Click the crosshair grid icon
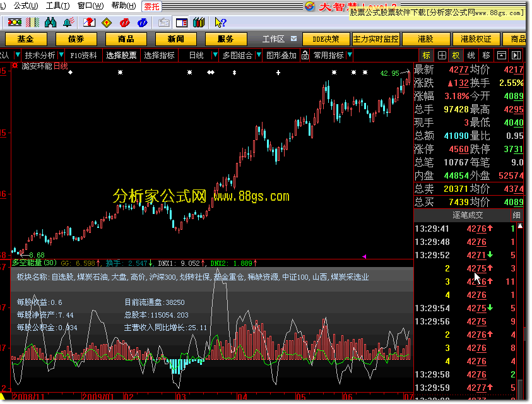This screenshot has height=404, width=532. (x=441, y=56)
